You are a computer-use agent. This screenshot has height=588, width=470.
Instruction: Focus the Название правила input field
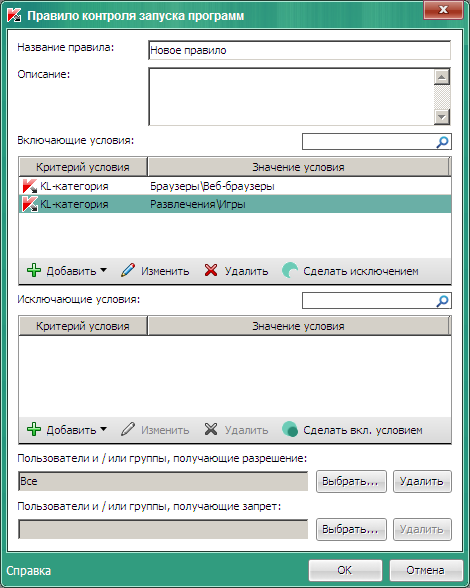pos(299,50)
